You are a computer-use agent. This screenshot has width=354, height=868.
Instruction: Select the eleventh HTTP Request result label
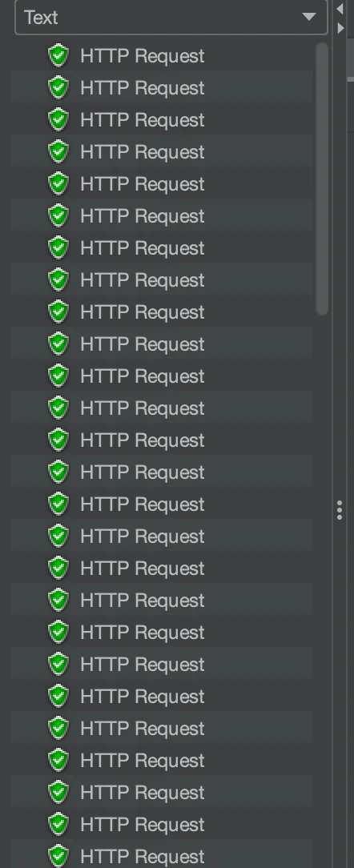[x=143, y=377]
